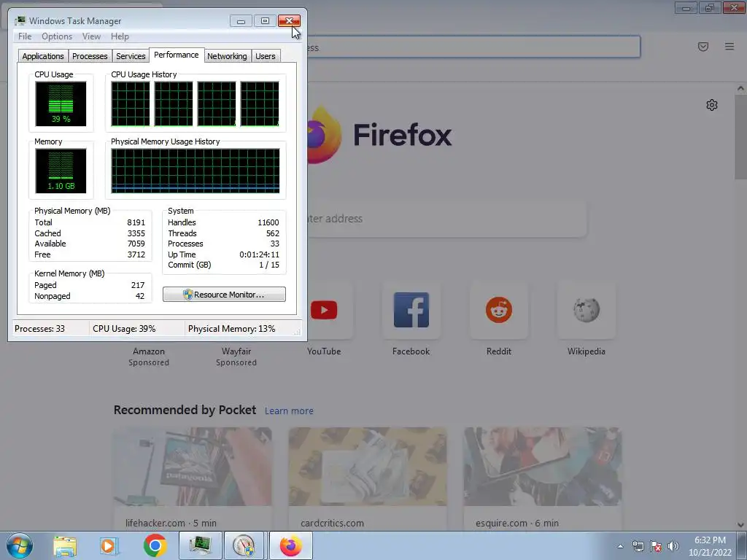Click the last CPU Usage History graph
Screen dimensions: 747x560
pos(260,104)
